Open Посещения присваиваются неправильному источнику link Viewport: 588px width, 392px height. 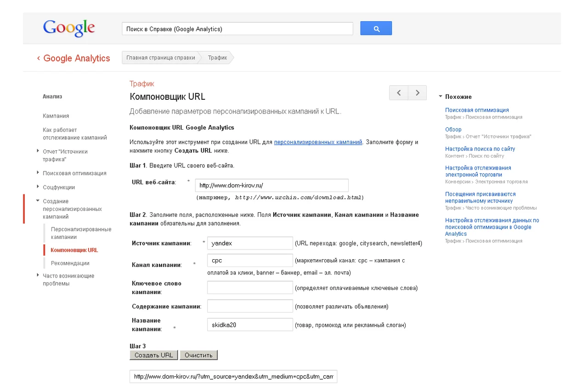[481, 198]
